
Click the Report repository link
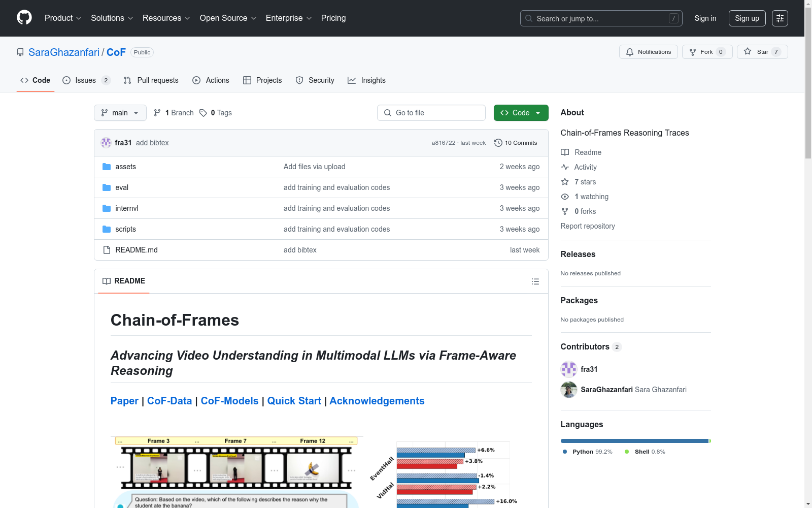tap(588, 226)
